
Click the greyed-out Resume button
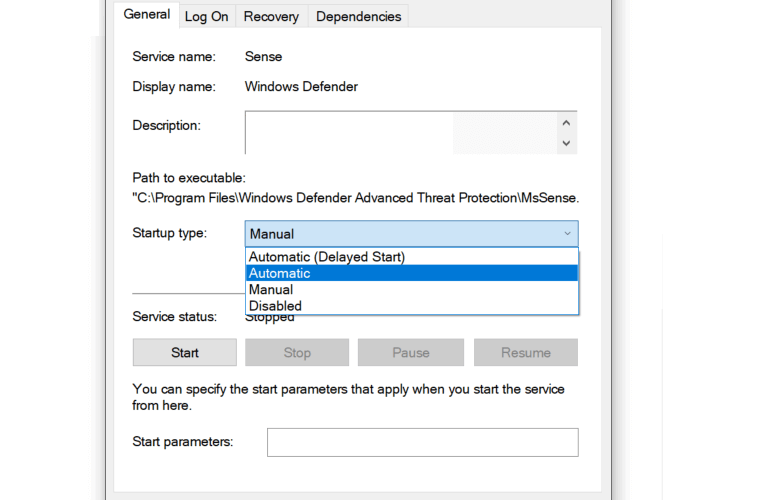pyautogui.click(x=526, y=352)
